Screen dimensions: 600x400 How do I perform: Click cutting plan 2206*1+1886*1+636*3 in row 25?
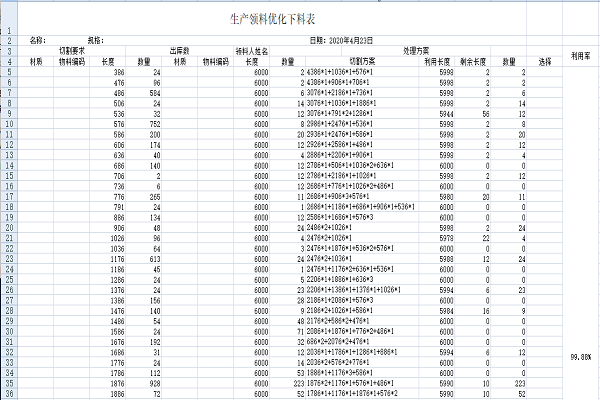click(x=340, y=279)
